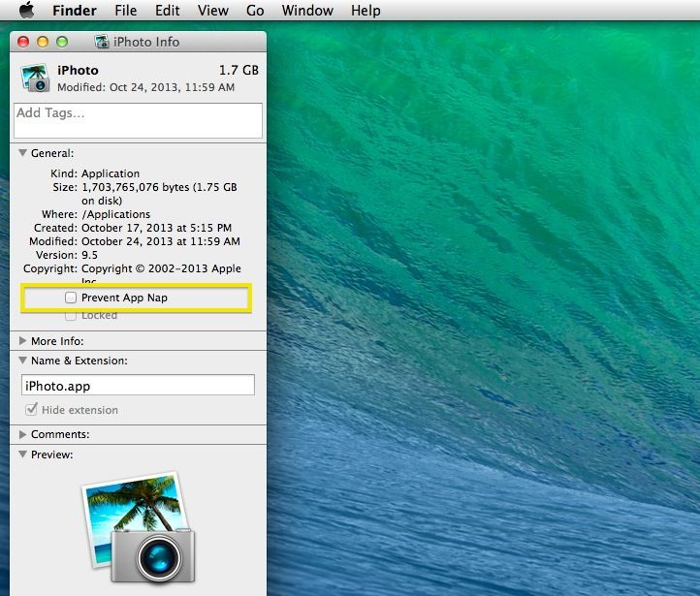Image resolution: width=700 pixels, height=596 pixels.
Task: Expand the Comments section
Action: pyautogui.click(x=22, y=434)
